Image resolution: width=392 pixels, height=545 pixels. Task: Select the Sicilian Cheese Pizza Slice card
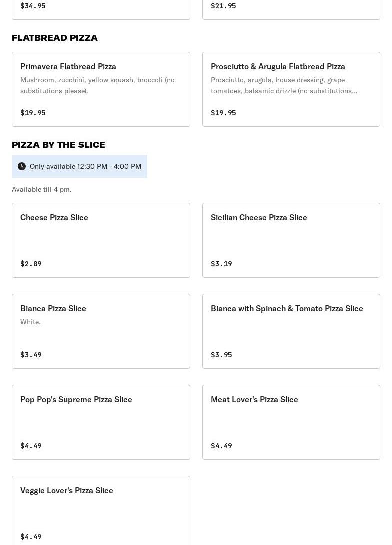(291, 240)
